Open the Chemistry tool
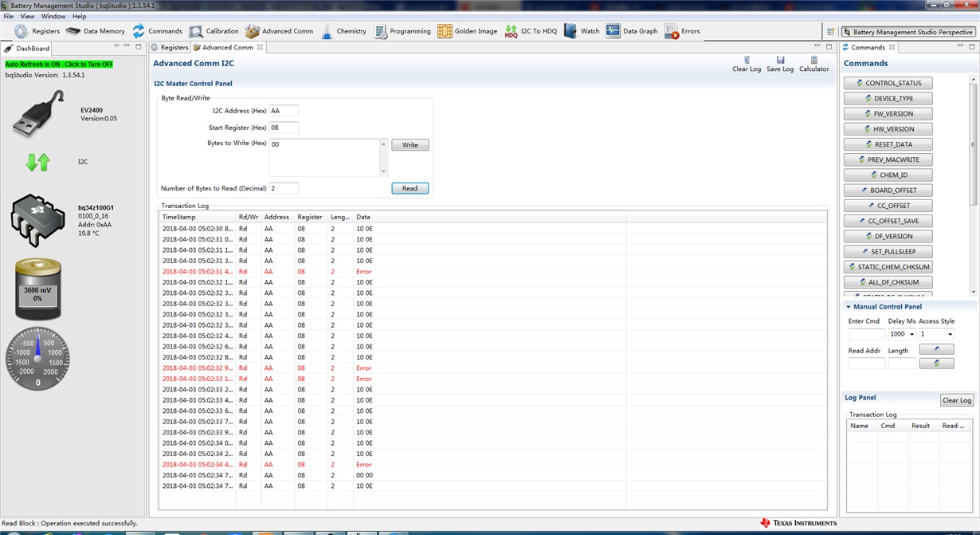980x535 pixels. 343,31
